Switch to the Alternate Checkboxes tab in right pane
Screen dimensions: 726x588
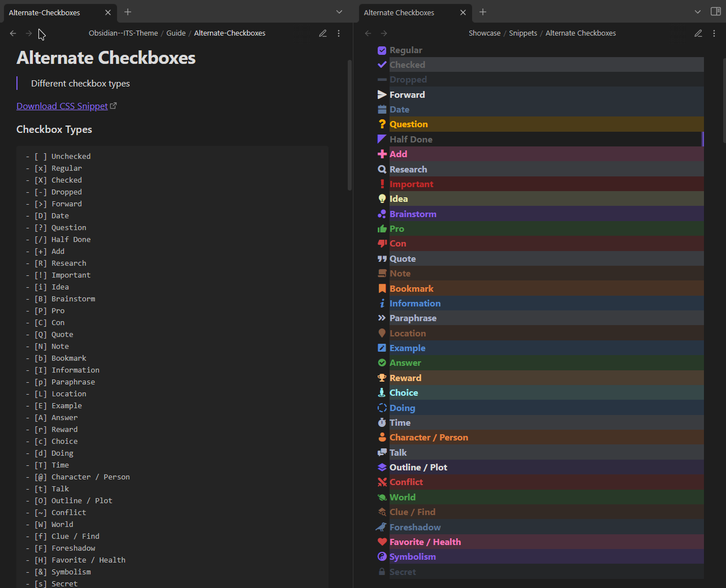coord(415,12)
